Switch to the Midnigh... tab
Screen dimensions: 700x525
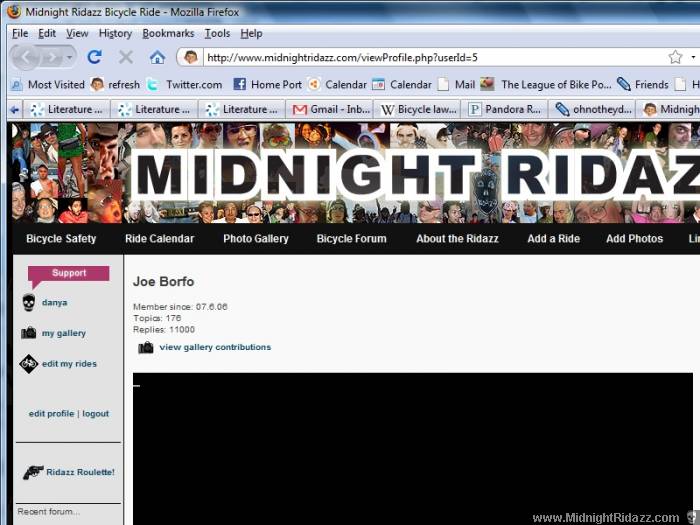pos(669,109)
